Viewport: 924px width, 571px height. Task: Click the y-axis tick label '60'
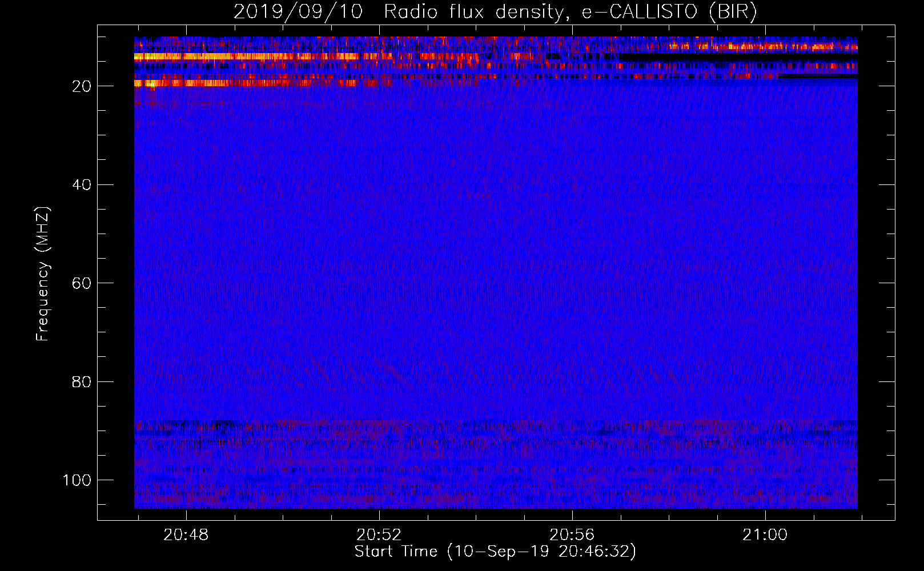(x=82, y=283)
